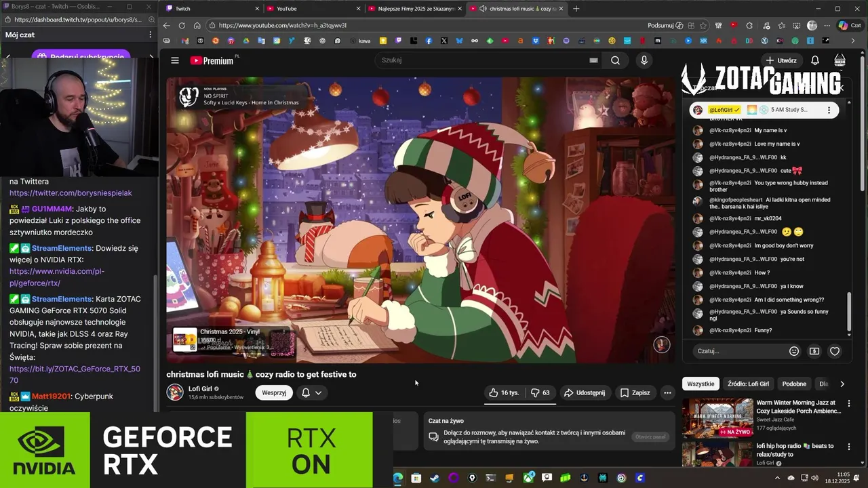Open Steam from the taskbar

435,478
